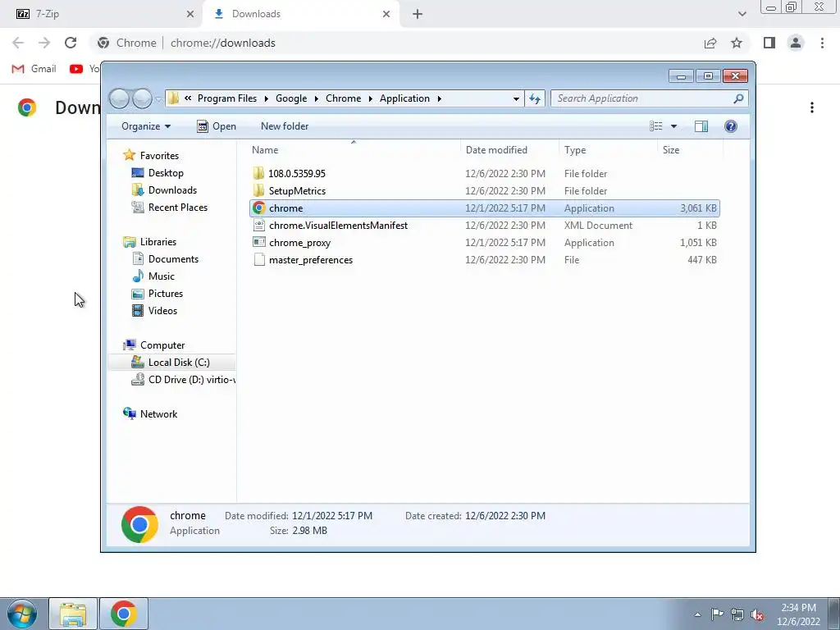840x630 pixels.
Task: Close the Downloads tab
Action: [x=386, y=15]
